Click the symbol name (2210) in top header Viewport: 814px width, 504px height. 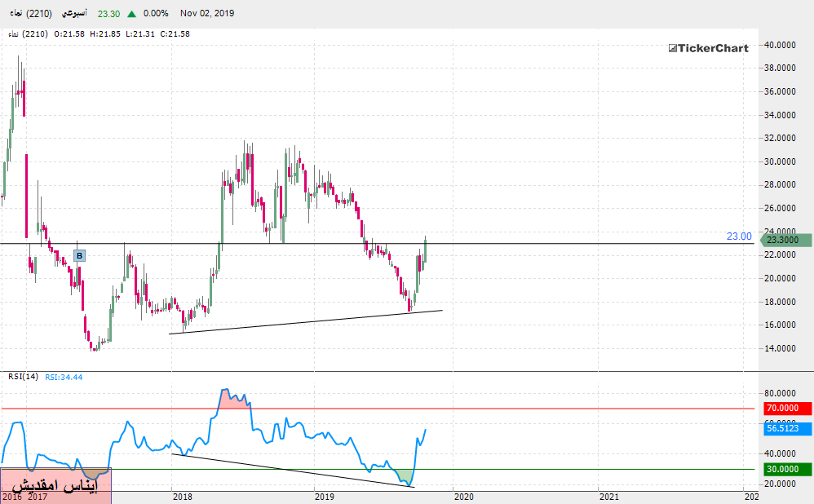[28, 14]
